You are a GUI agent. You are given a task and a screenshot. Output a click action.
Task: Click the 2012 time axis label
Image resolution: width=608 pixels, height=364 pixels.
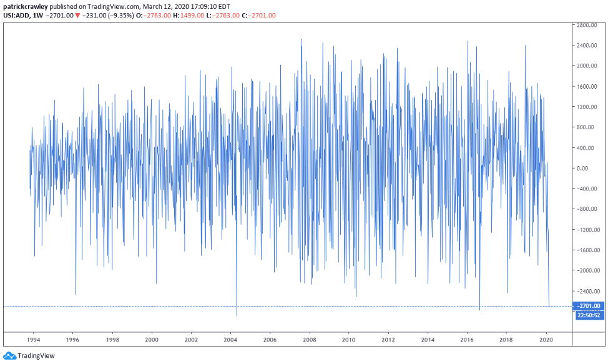click(388, 340)
